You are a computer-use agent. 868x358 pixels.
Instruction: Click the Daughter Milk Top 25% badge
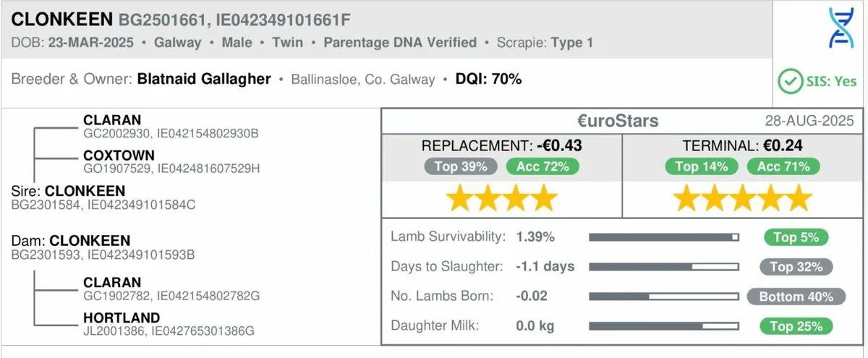[x=796, y=326]
